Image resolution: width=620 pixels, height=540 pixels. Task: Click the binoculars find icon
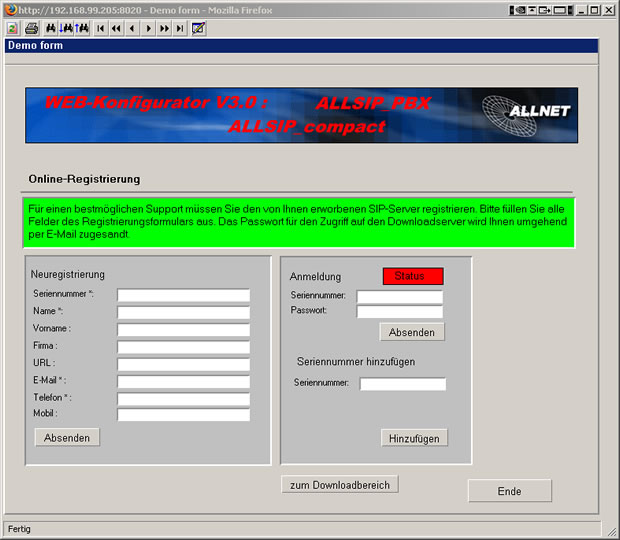51,28
